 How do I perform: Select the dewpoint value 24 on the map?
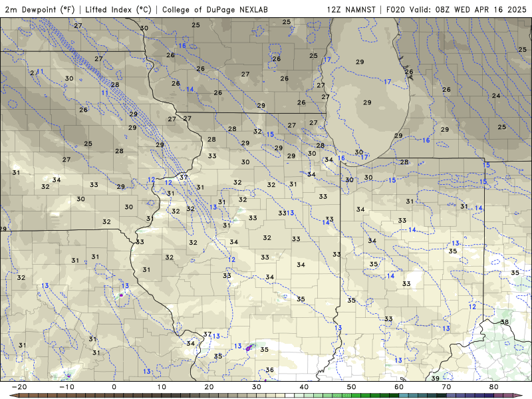496,96
